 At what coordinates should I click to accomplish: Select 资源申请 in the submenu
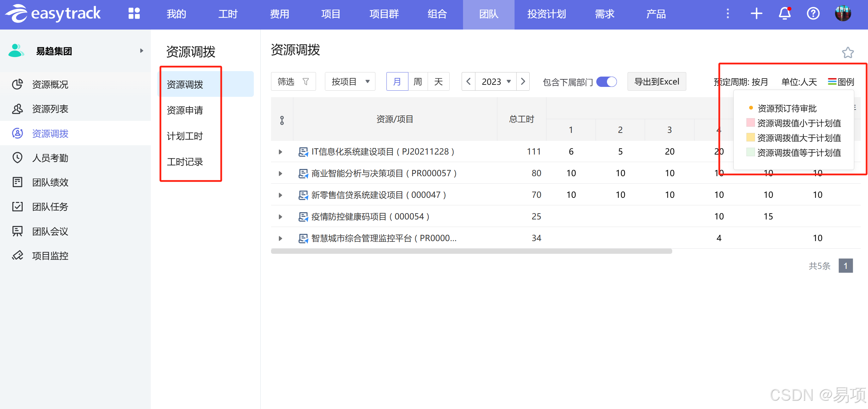(185, 110)
